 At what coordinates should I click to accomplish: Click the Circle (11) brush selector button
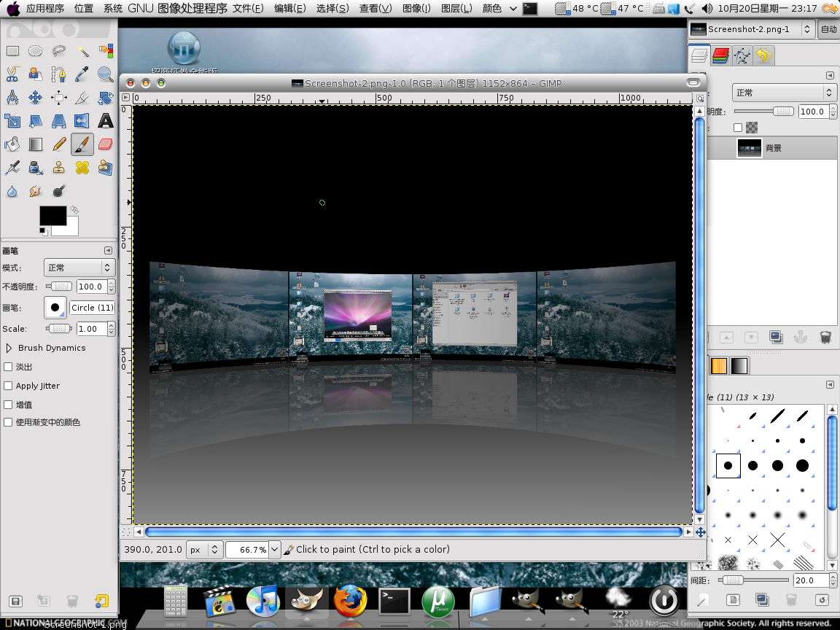tap(55, 308)
